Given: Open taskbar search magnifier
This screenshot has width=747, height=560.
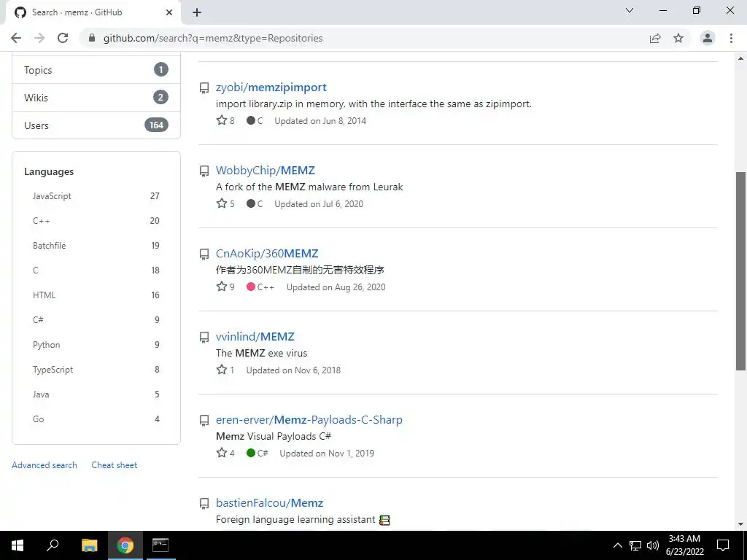Looking at the screenshot, I should 53,545.
